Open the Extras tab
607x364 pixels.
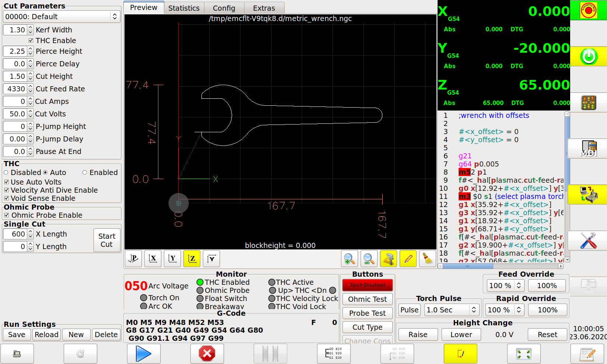pyautogui.click(x=264, y=8)
